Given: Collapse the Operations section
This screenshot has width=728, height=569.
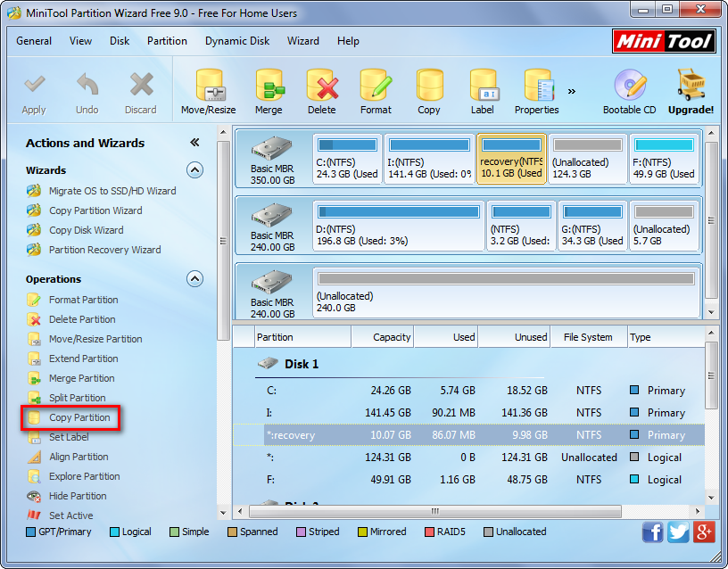Looking at the screenshot, I should tap(195, 279).
